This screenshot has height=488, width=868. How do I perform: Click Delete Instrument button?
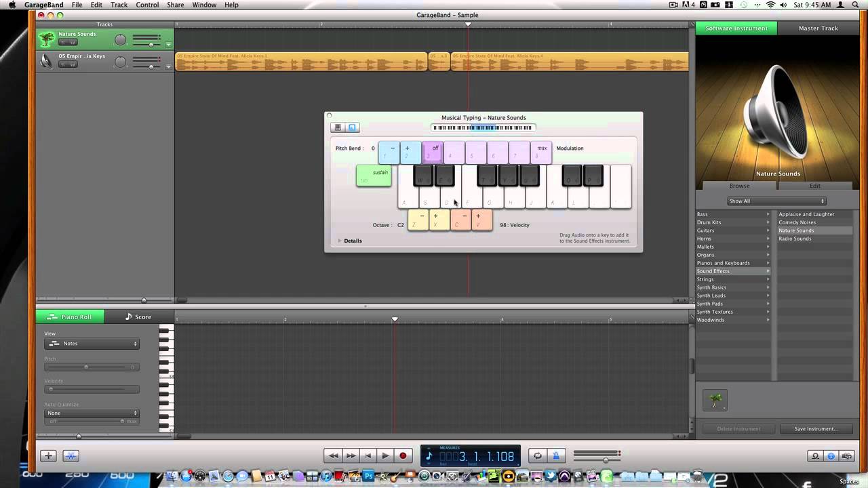(x=738, y=428)
